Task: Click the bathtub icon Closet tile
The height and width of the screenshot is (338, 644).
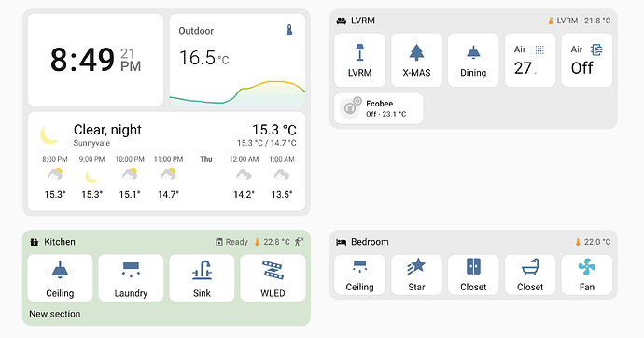Action: pyautogui.click(x=530, y=266)
